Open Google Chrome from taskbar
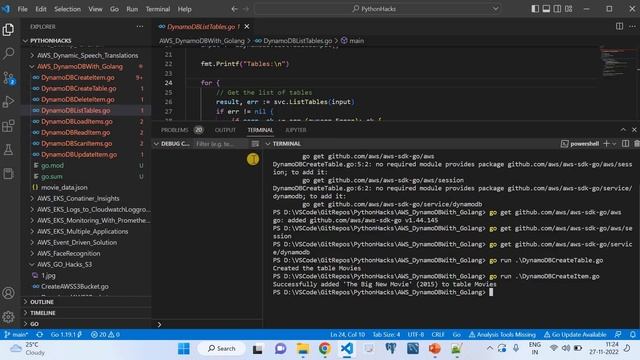Viewport: 640px width, 360px height. click(324, 349)
